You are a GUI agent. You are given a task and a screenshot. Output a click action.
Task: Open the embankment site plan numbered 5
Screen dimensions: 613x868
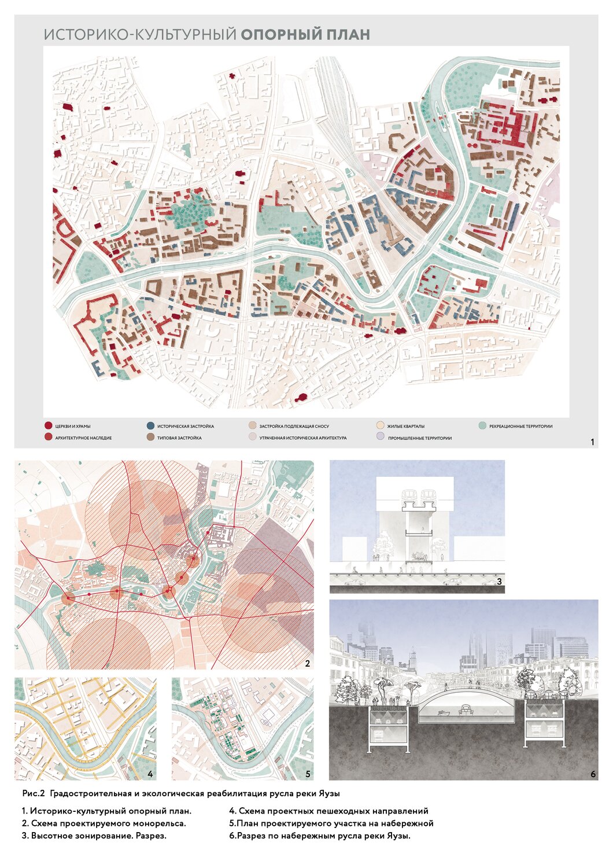point(243,729)
